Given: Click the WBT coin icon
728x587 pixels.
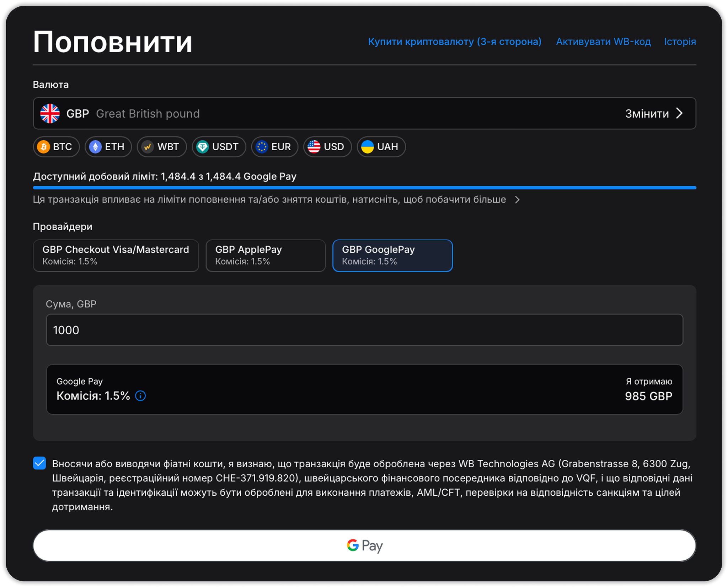Looking at the screenshot, I should [x=148, y=147].
